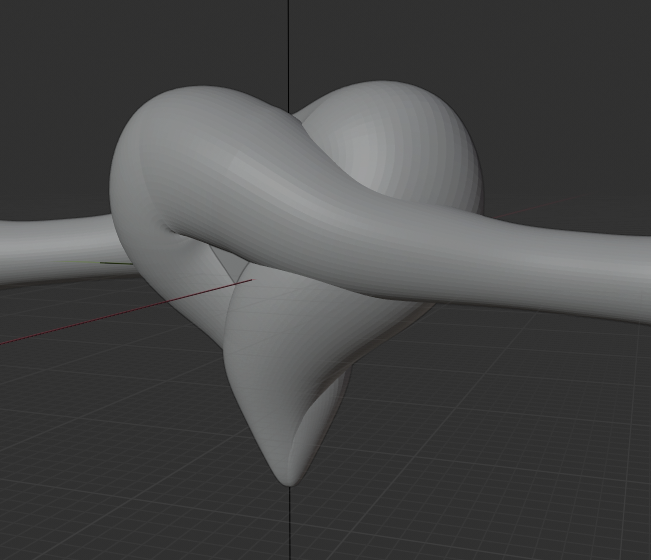Click the red axis line's endpoint at heart
The height and width of the screenshot is (560, 651).
click(250, 280)
